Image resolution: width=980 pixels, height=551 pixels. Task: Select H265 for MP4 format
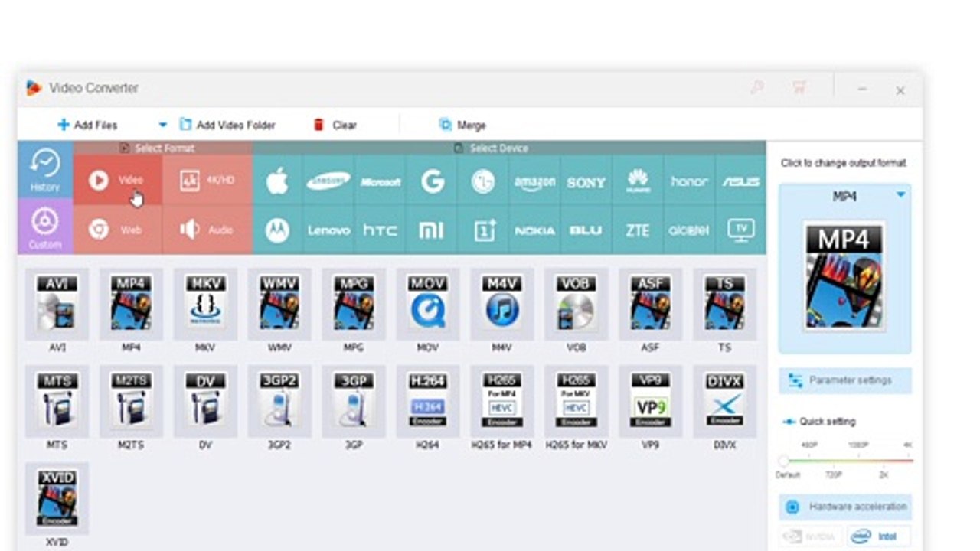[x=501, y=400]
